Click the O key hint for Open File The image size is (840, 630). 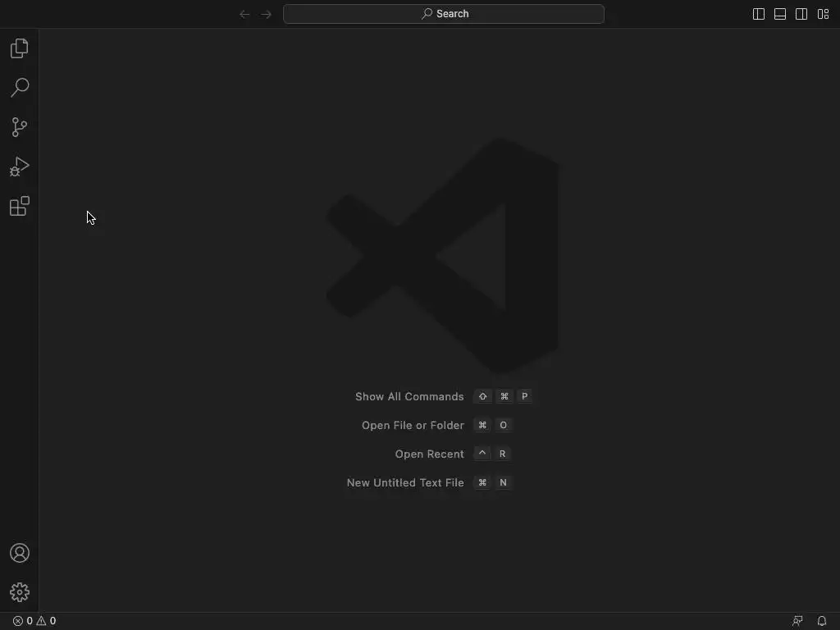pos(503,425)
